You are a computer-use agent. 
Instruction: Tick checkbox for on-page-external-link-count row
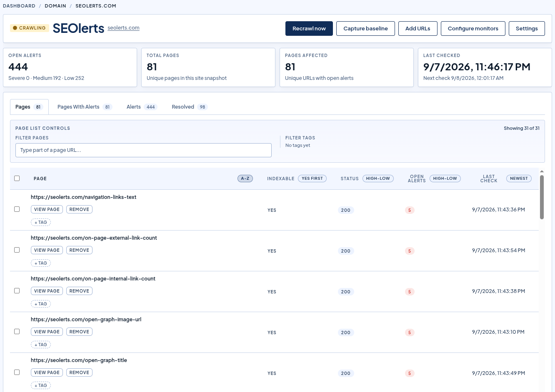tap(17, 250)
